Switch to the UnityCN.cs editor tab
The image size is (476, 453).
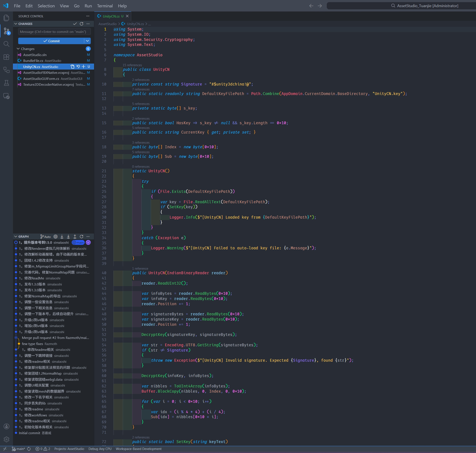coord(111,16)
